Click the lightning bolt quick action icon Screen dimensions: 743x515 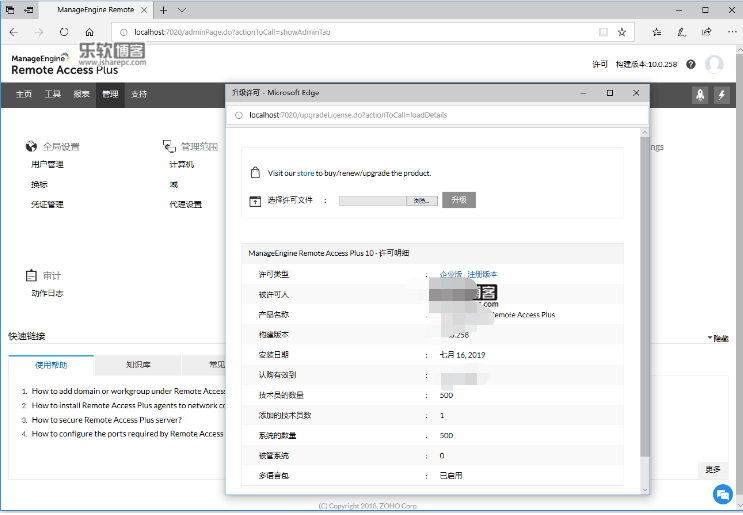[x=722, y=95]
